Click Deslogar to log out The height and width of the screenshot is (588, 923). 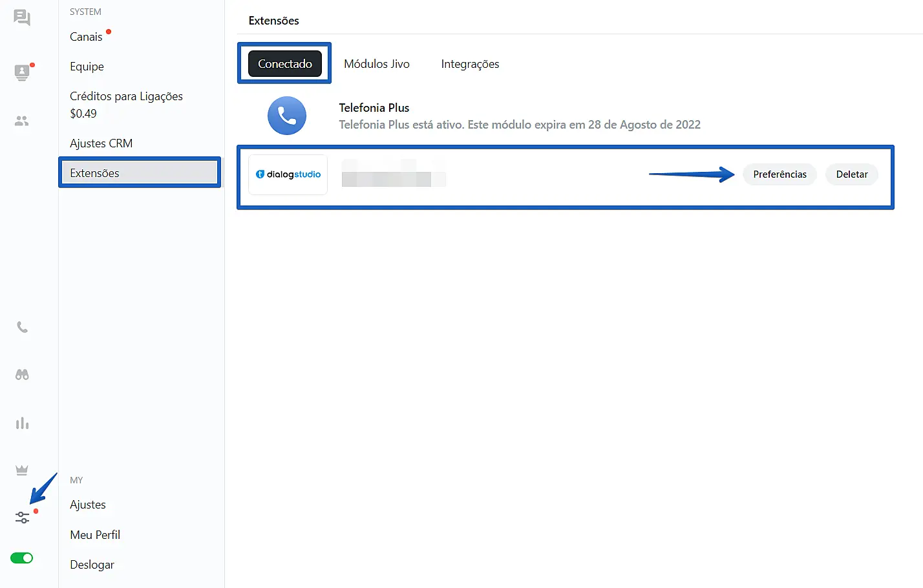(92, 565)
